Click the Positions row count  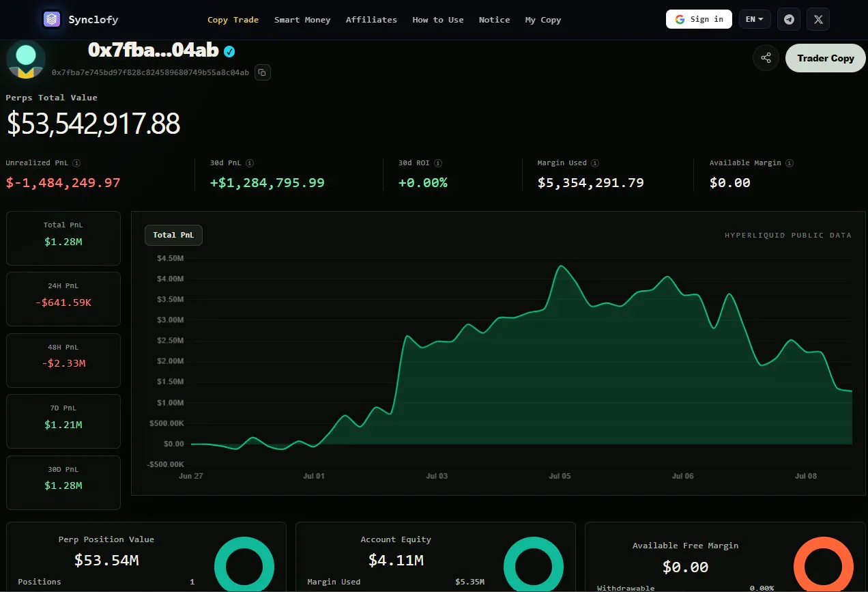coord(192,582)
